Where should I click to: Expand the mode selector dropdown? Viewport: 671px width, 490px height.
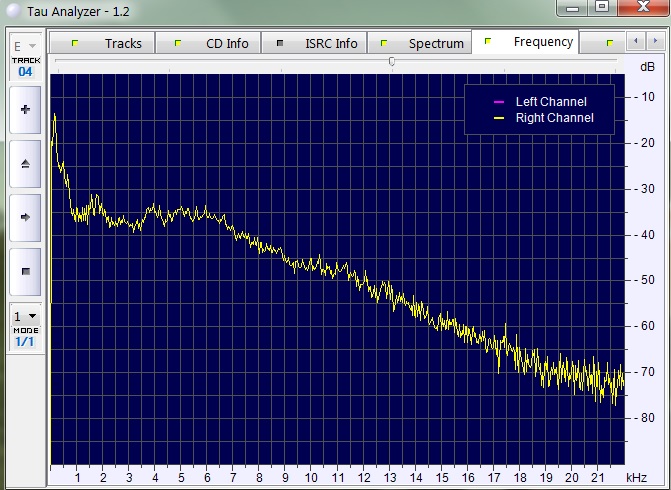(x=25, y=316)
